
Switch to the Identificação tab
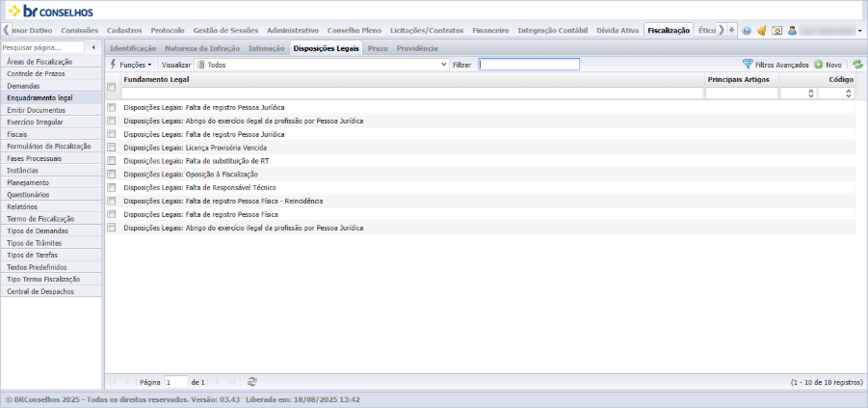pos(133,48)
